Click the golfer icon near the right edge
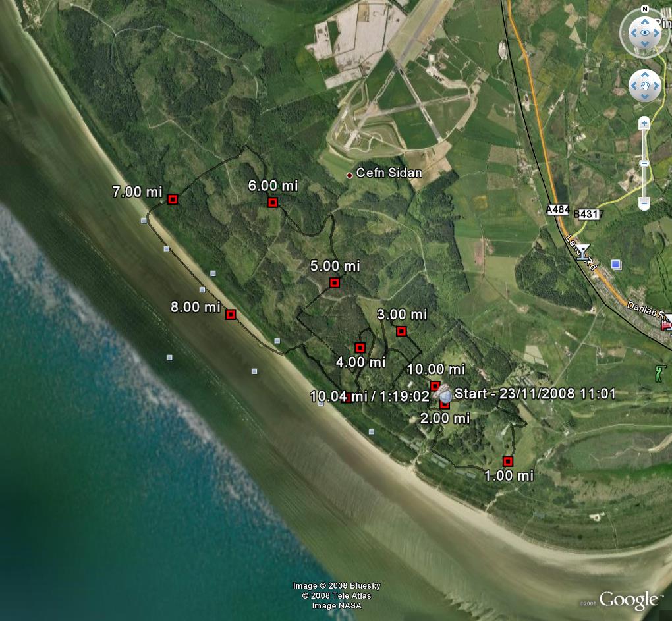Image resolution: width=672 pixels, height=621 pixels. pos(659,373)
